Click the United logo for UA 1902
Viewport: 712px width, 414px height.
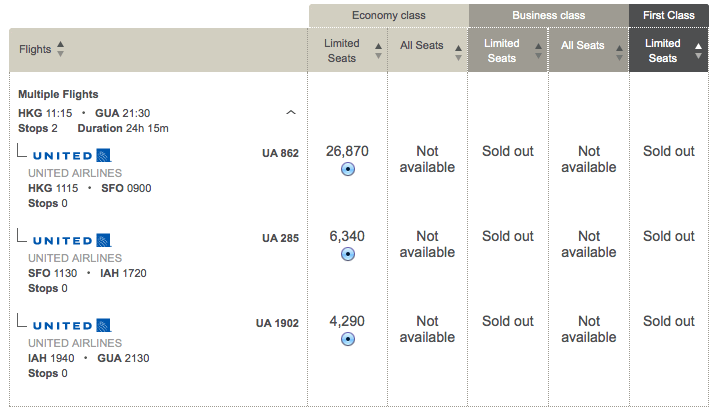[72, 325]
